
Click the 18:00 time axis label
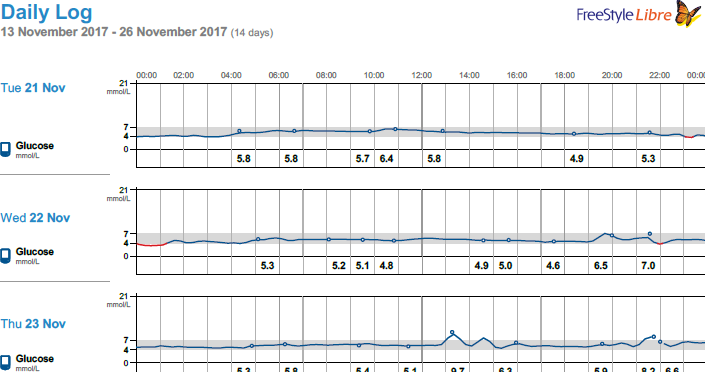564,75
